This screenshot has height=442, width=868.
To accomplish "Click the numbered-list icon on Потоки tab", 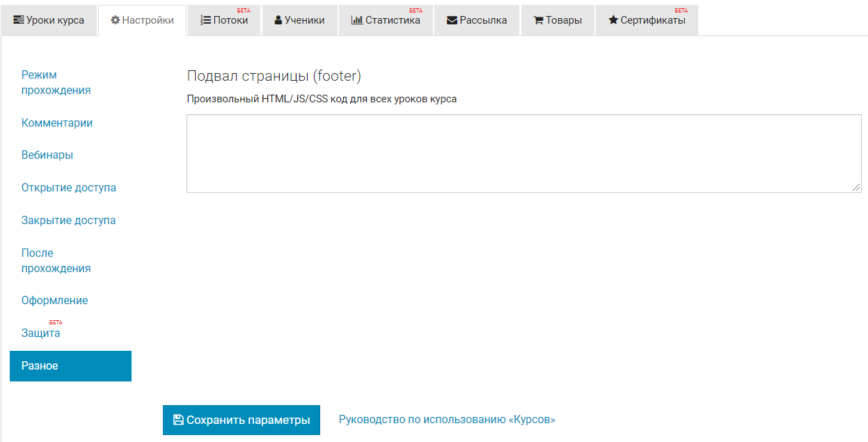I will pos(205,20).
